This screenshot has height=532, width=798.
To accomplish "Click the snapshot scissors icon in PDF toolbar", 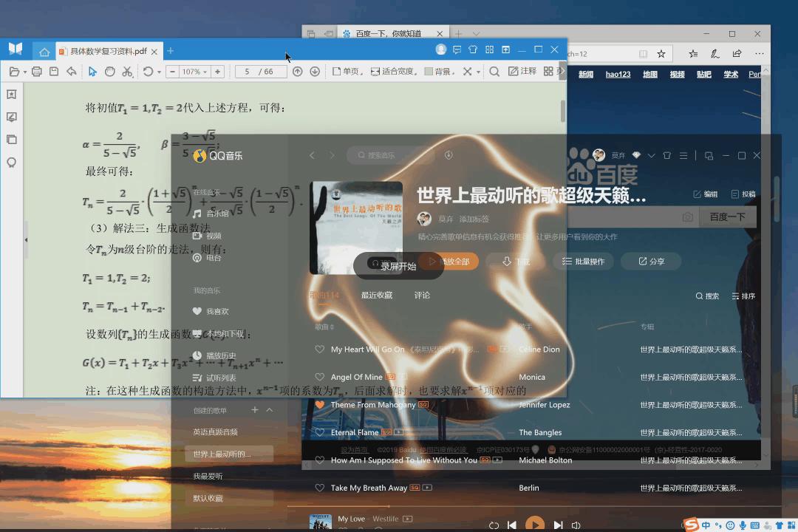I will [x=129, y=72].
